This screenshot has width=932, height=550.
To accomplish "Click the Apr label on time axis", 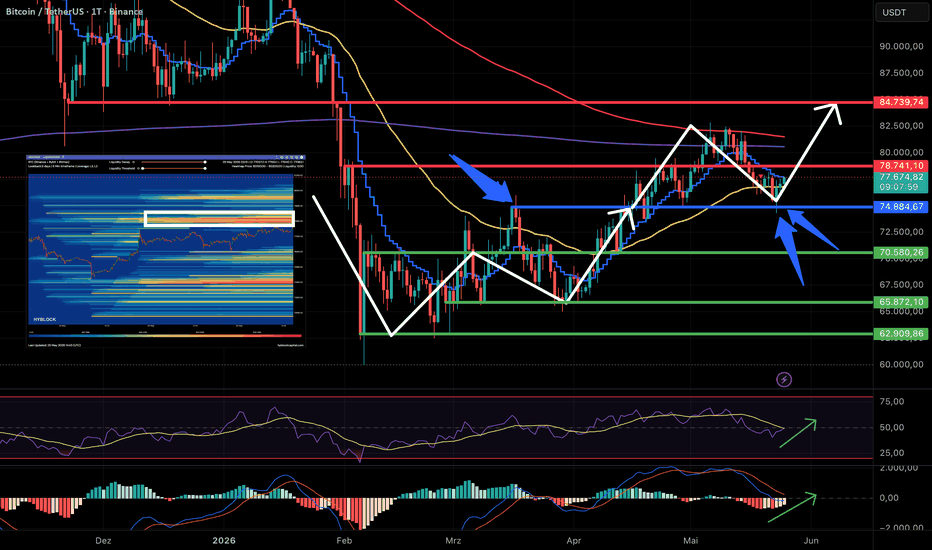I will pos(574,540).
